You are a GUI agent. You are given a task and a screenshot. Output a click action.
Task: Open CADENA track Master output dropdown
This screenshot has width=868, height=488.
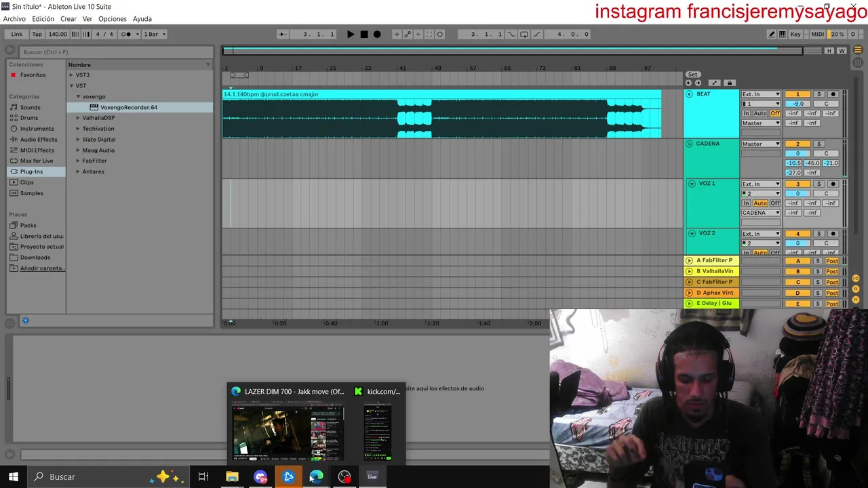[761, 144]
